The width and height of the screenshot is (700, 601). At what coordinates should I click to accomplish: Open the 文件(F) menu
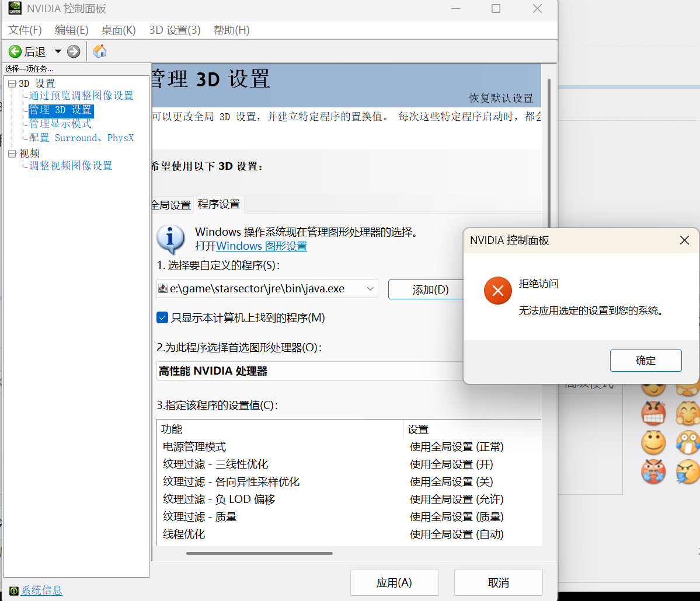point(25,30)
